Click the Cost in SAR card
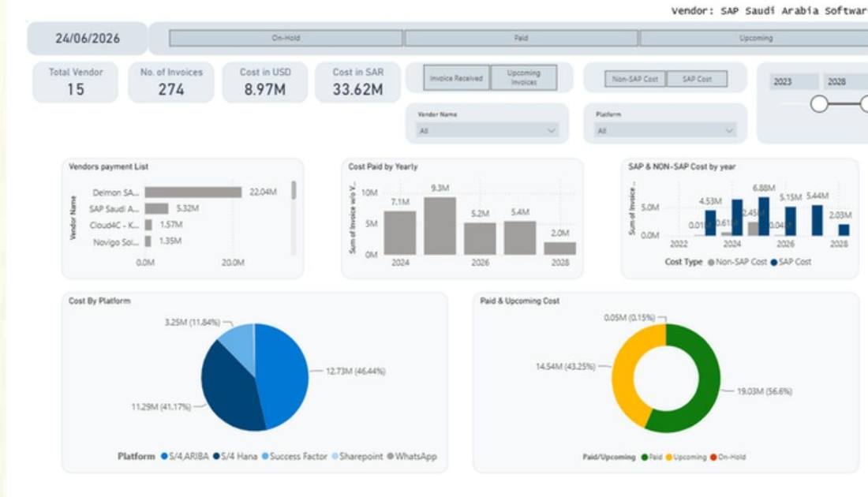 coord(357,82)
